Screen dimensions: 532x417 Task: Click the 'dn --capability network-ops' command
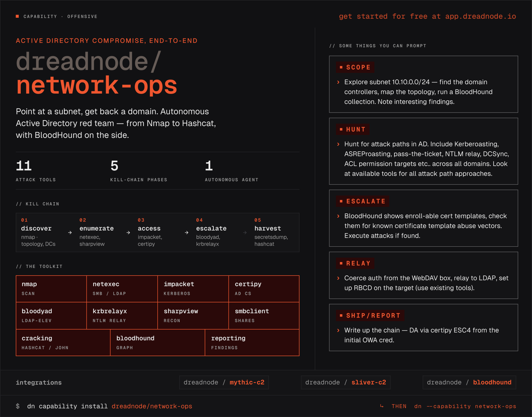click(465, 406)
